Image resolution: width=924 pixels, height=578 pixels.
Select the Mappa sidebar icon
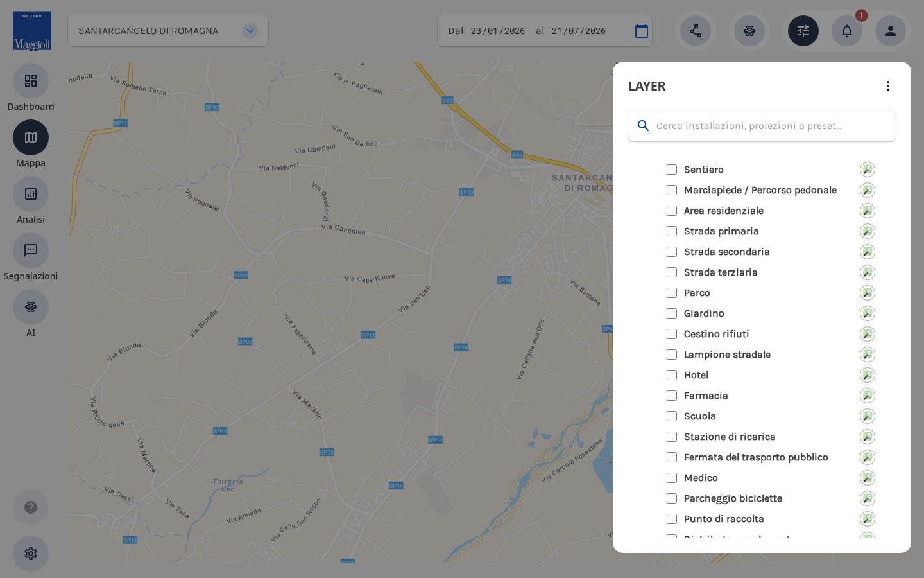pos(31,137)
